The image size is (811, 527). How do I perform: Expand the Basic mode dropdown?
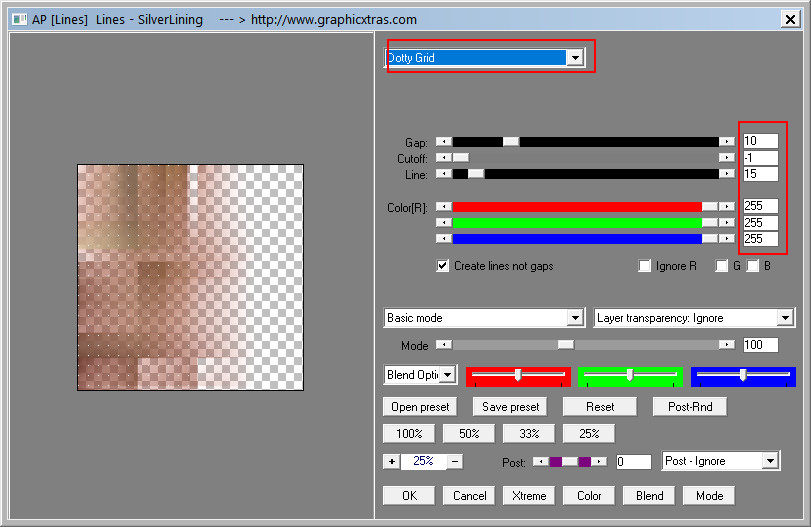pyautogui.click(x=574, y=318)
